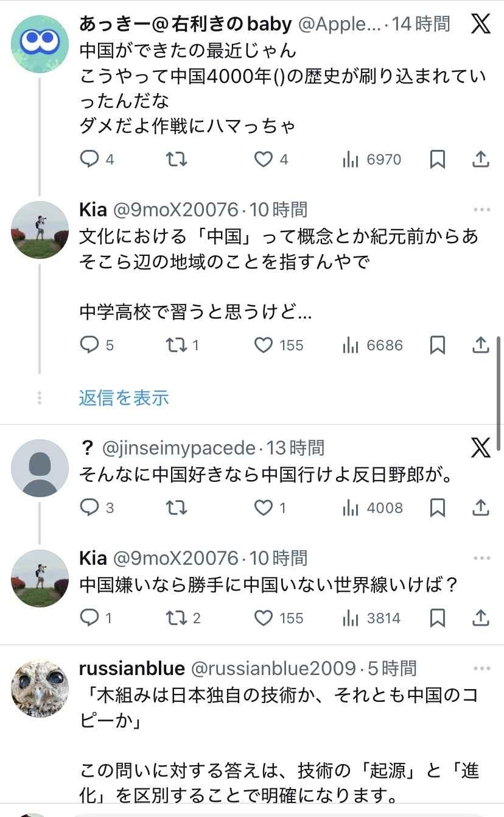The width and height of the screenshot is (504, 817).
Task: Show replies via 返信を表示 link
Action: [122, 397]
